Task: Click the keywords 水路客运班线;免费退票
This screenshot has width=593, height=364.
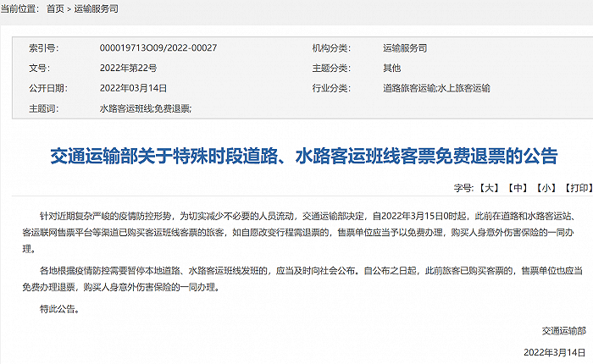Action: pos(146,108)
